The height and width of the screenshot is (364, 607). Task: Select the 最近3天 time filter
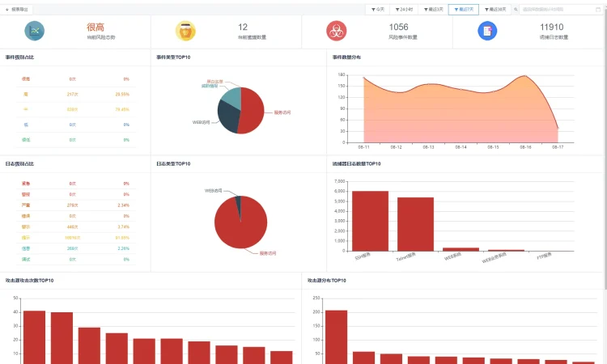coord(434,10)
